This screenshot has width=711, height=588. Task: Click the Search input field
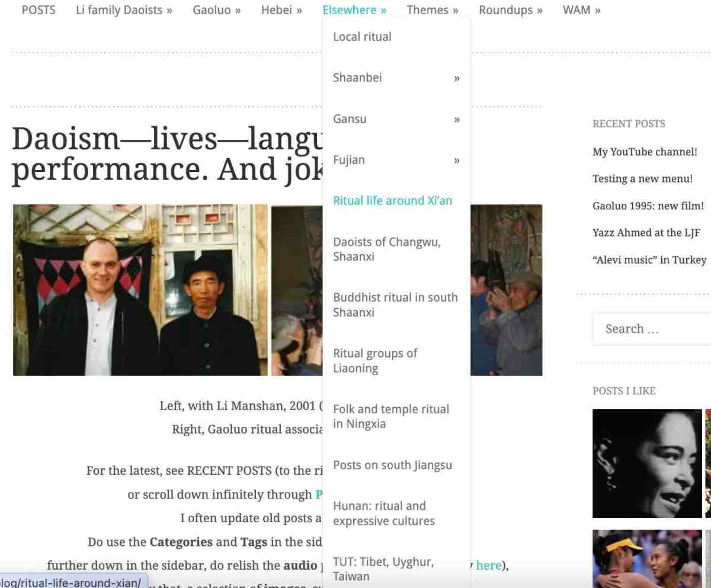(x=652, y=329)
